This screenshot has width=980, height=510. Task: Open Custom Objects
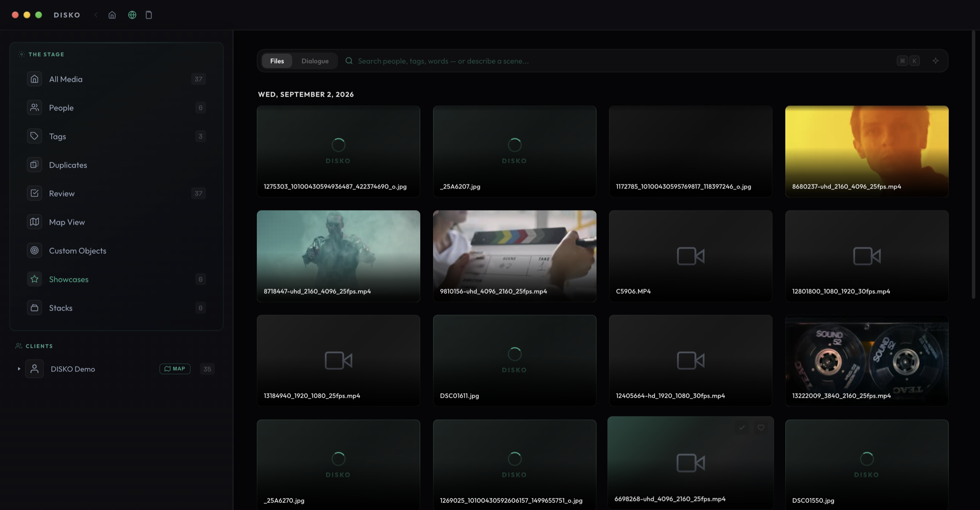[116, 251]
